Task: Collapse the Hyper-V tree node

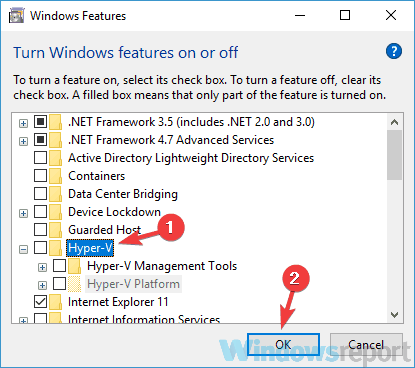Action: pos(23,249)
